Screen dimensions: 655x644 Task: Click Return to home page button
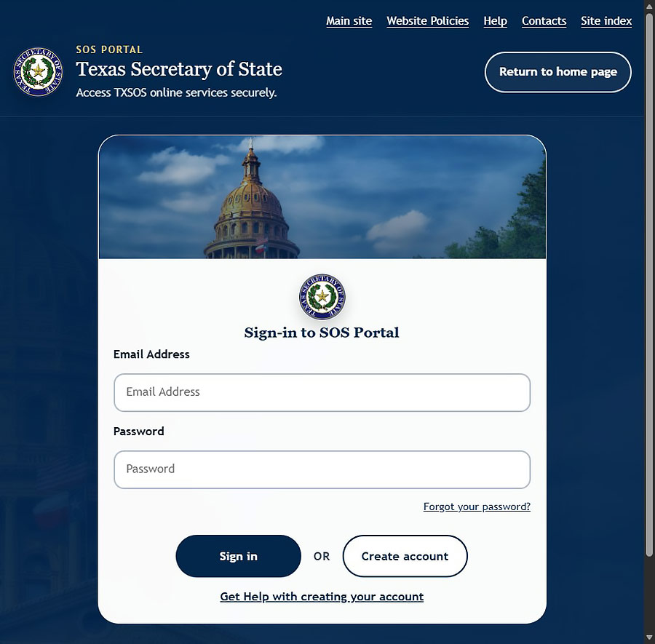pos(557,72)
